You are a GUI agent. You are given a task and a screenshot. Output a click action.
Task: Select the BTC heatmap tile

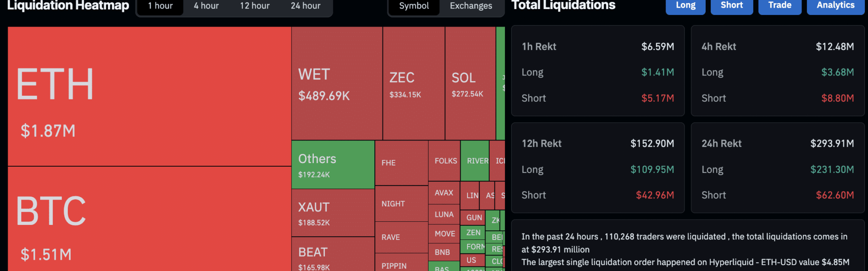(149, 219)
